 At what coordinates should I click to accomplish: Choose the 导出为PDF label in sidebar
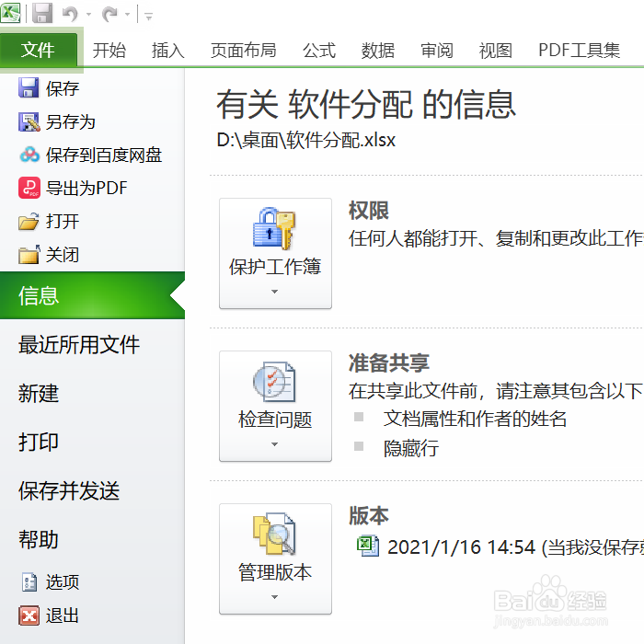coord(86,188)
